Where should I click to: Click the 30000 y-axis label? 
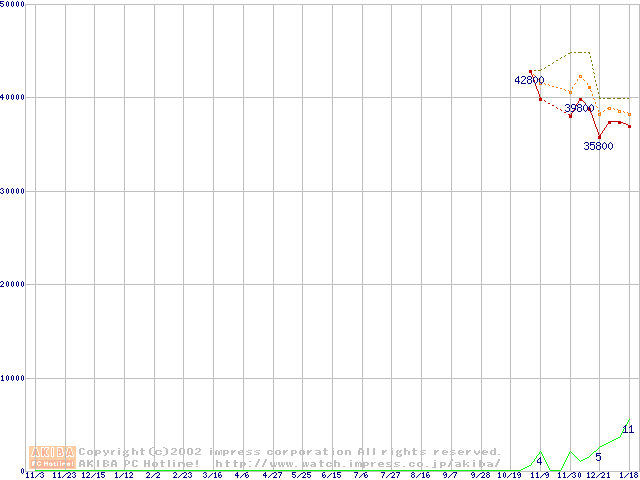[x=14, y=191]
